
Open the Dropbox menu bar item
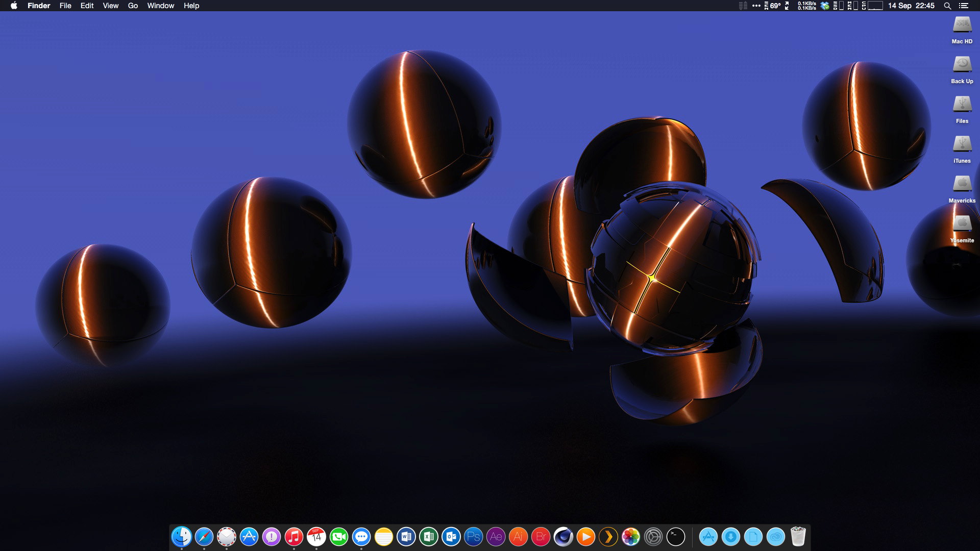825,6
